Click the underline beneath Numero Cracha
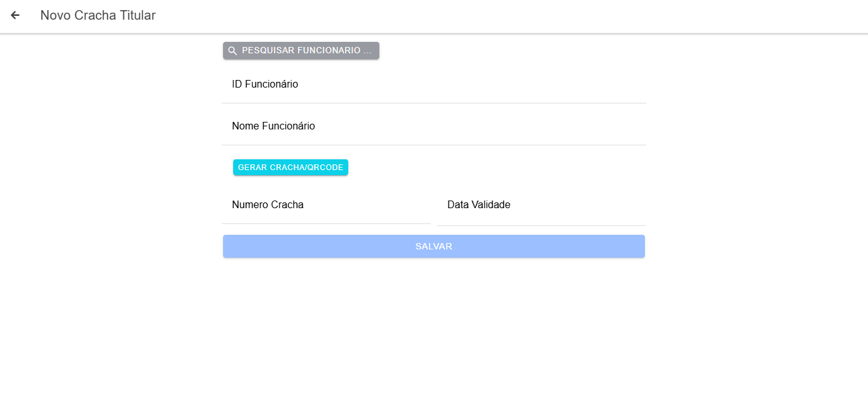This screenshot has width=868, height=403. coord(326,223)
